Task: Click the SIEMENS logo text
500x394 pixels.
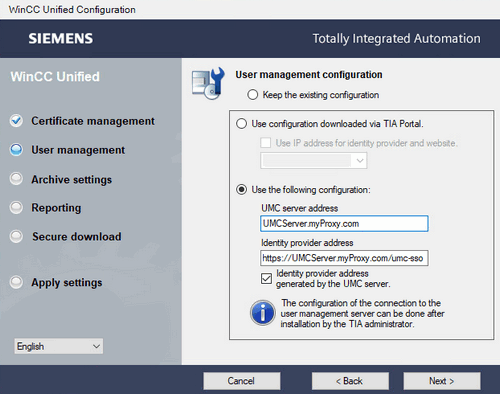Action: 61,38
